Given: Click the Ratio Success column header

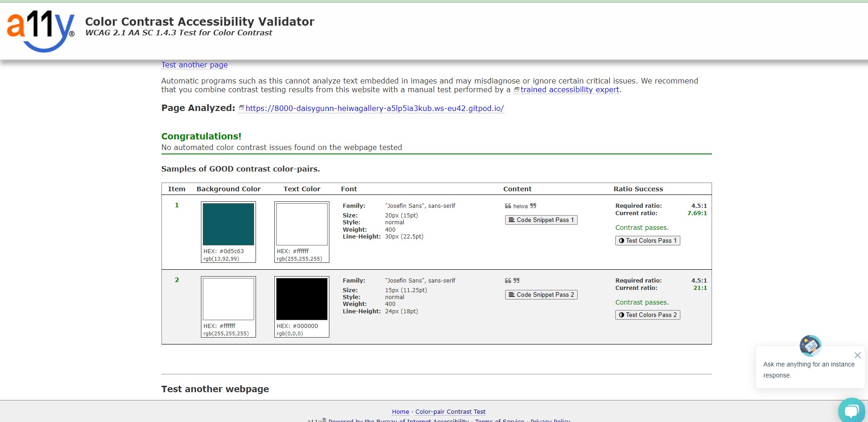Looking at the screenshot, I should (638, 189).
